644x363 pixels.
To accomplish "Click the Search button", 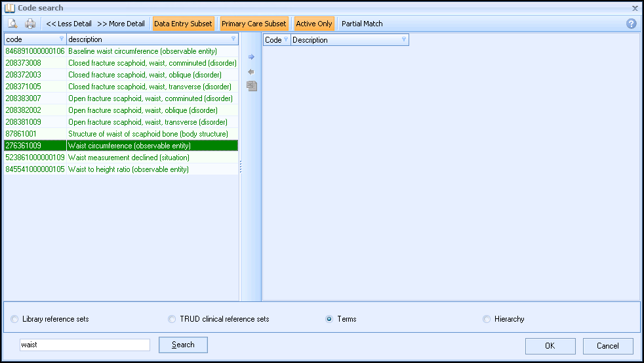I will (183, 345).
